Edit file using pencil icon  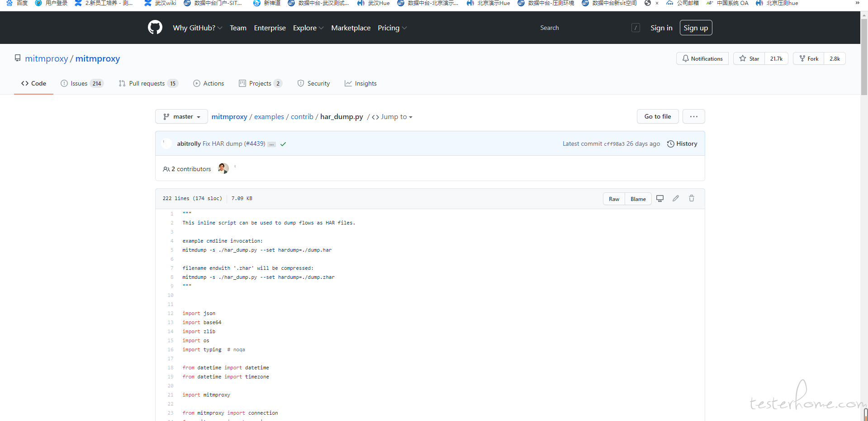(676, 198)
